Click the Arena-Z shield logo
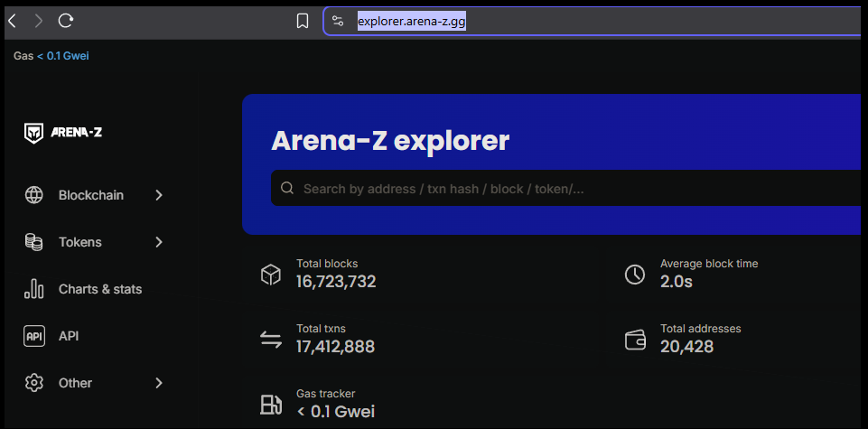The image size is (868, 429). click(x=34, y=133)
